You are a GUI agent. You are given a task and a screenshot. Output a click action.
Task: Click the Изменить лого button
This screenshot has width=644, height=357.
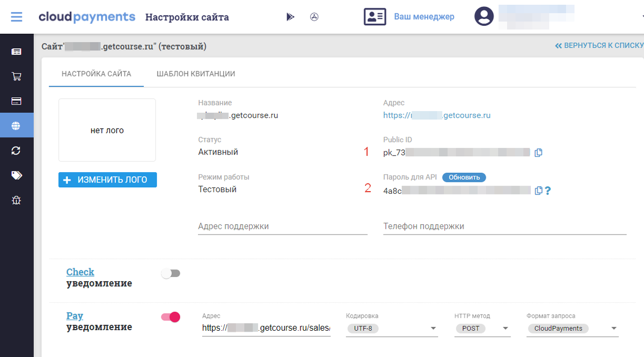(x=107, y=180)
